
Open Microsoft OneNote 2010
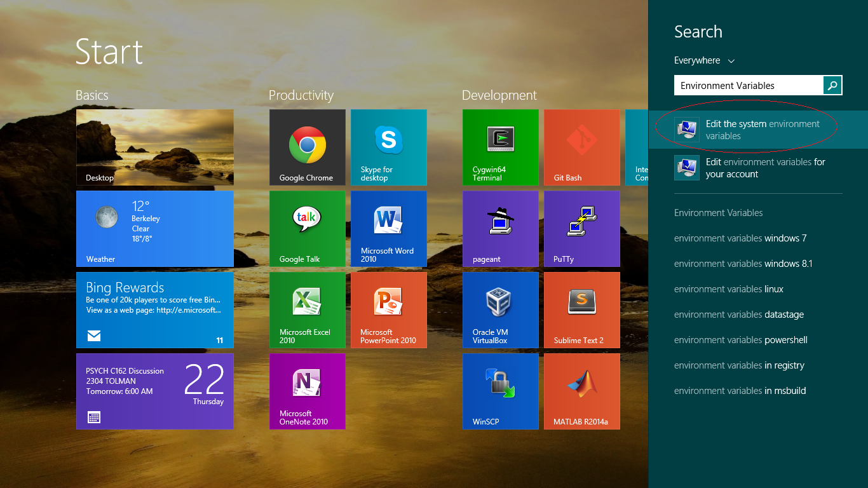(x=307, y=391)
